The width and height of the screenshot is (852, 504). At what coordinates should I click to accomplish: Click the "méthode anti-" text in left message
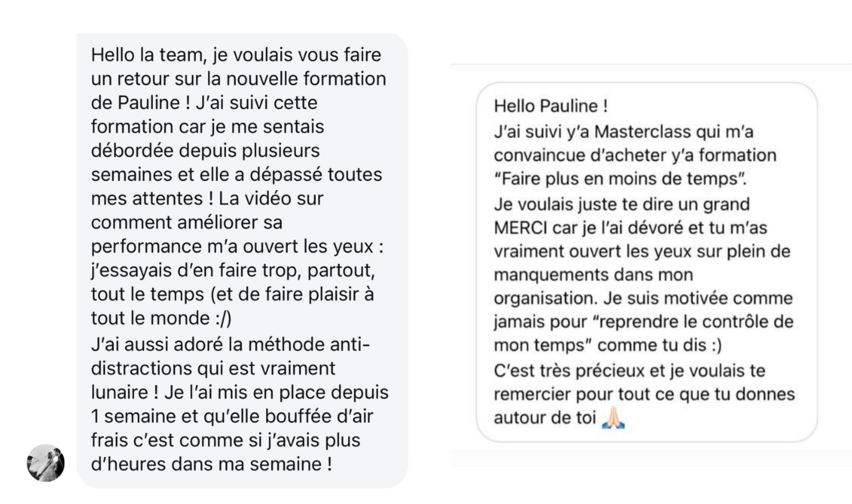(x=309, y=344)
